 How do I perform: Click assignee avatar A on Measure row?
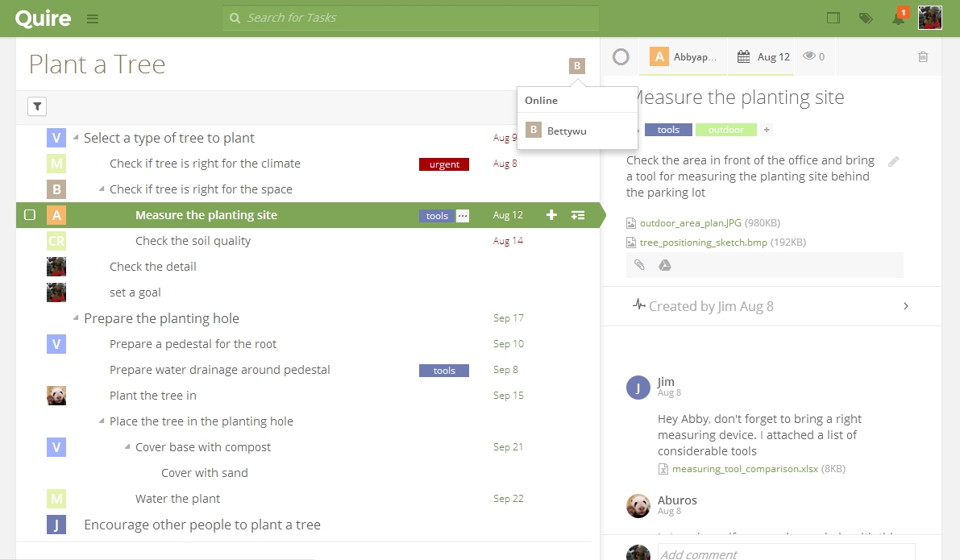click(56, 215)
